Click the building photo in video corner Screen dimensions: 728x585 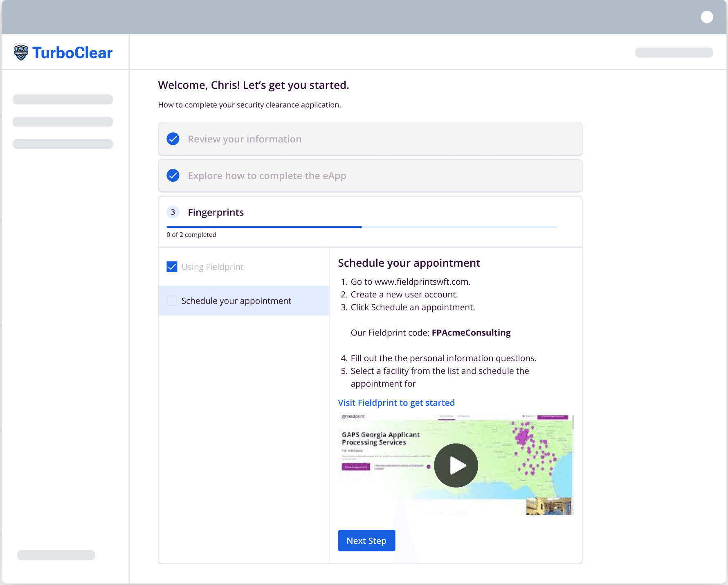click(549, 506)
